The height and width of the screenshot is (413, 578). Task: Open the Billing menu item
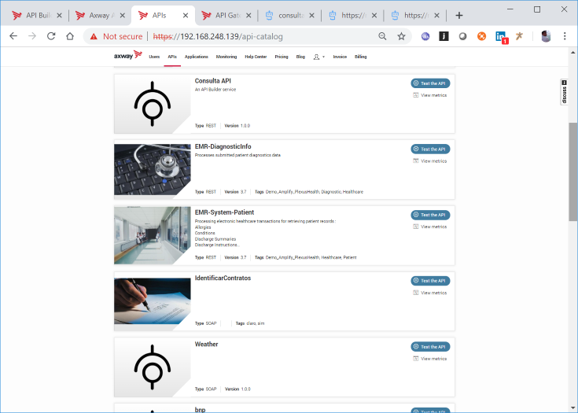[x=361, y=57]
